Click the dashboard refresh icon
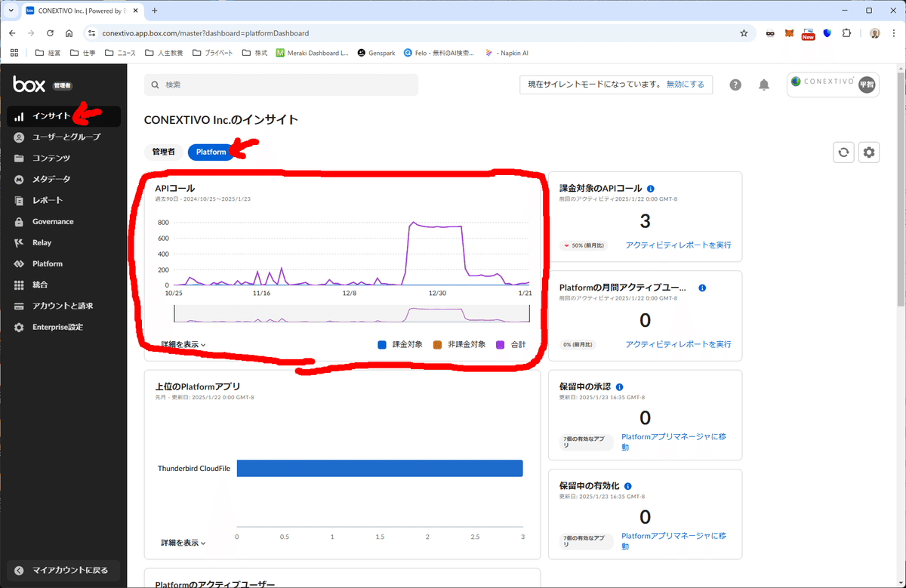Viewport: 906px width, 588px height. [843, 152]
